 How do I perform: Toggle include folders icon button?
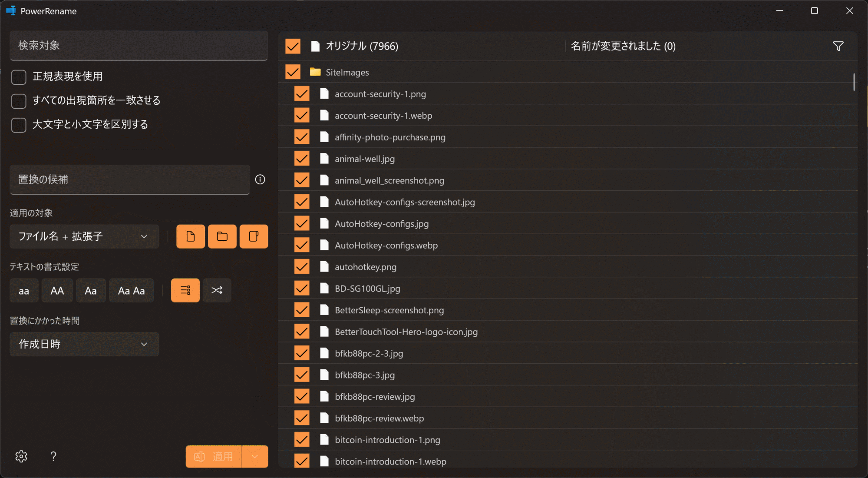(222, 236)
